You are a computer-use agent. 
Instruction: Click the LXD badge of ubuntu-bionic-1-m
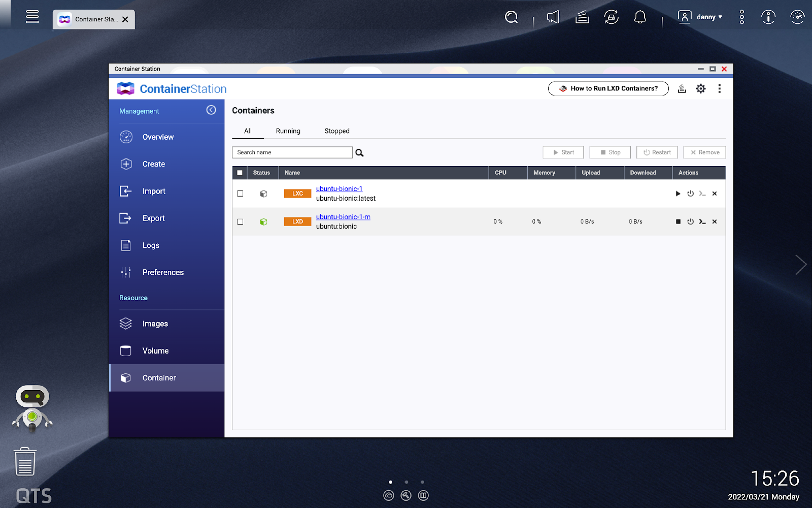coord(297,221)
